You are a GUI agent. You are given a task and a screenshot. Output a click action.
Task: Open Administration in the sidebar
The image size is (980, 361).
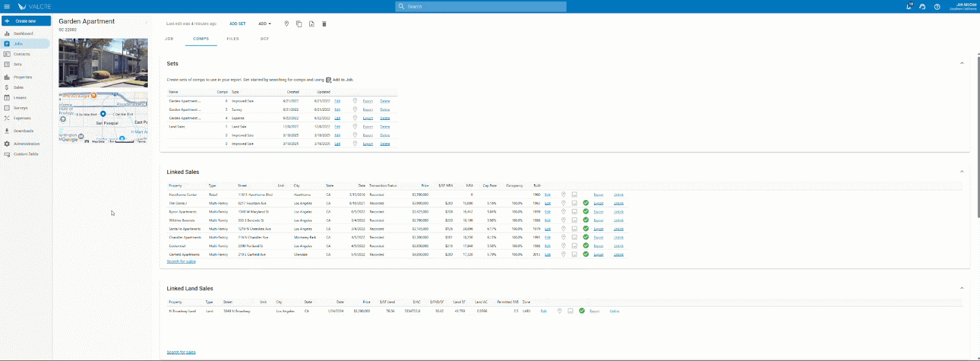coord(26,144)
